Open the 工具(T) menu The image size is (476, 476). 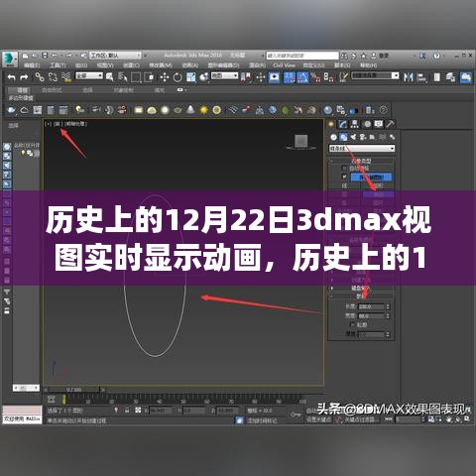click(58, 65)
